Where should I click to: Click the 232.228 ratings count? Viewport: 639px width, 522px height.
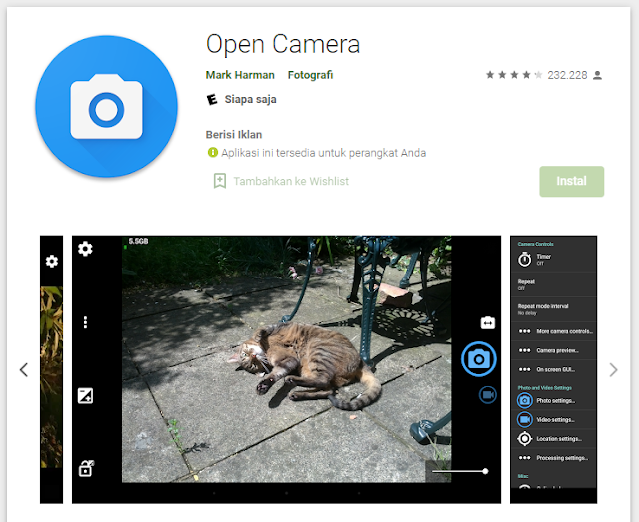pos(567,75)
